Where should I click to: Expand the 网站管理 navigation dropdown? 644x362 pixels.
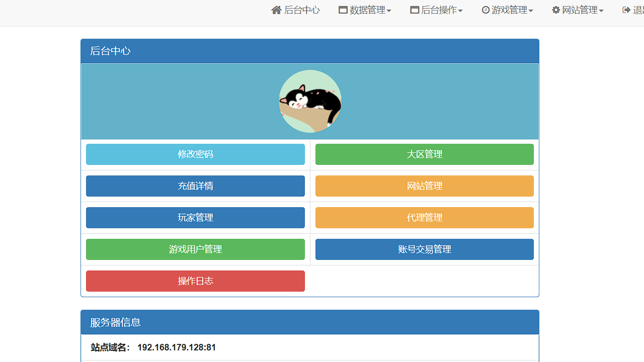point(577,10)
